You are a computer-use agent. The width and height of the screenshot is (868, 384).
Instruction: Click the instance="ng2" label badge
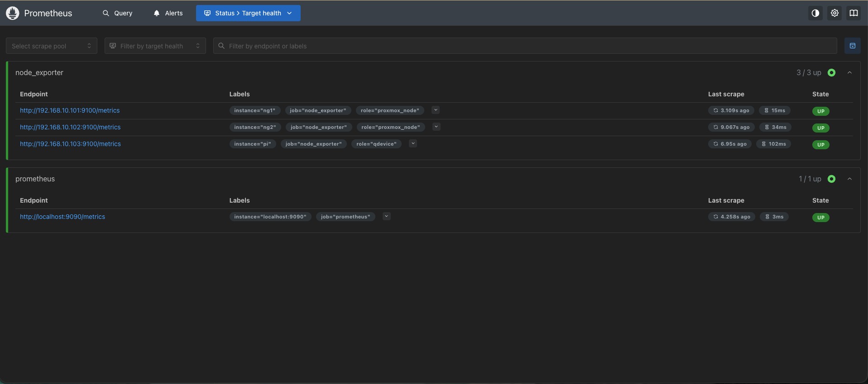[x=255, y=127]
